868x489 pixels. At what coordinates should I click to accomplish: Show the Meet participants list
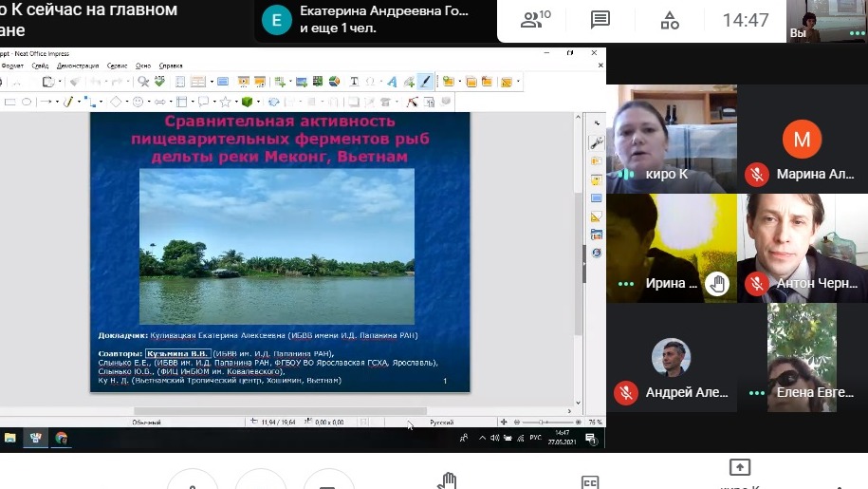pos(535,20)
